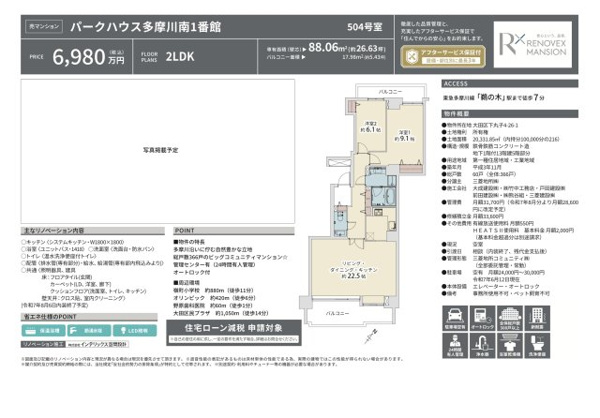Viewport: 600px width, 418px height.
Task: Click the photo placeholder area
Action: 160,148
